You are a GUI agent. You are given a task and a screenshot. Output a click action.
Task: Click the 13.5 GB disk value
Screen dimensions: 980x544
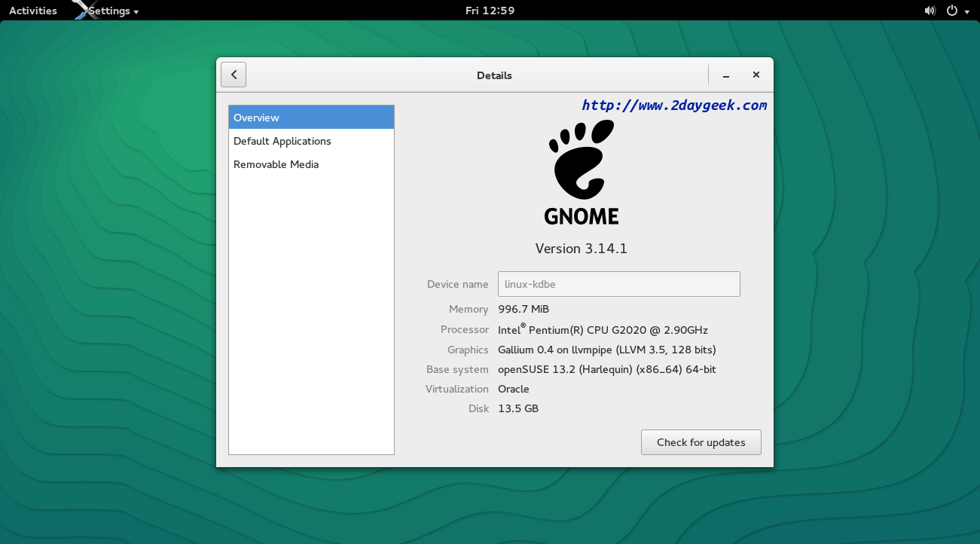(518, 408)
